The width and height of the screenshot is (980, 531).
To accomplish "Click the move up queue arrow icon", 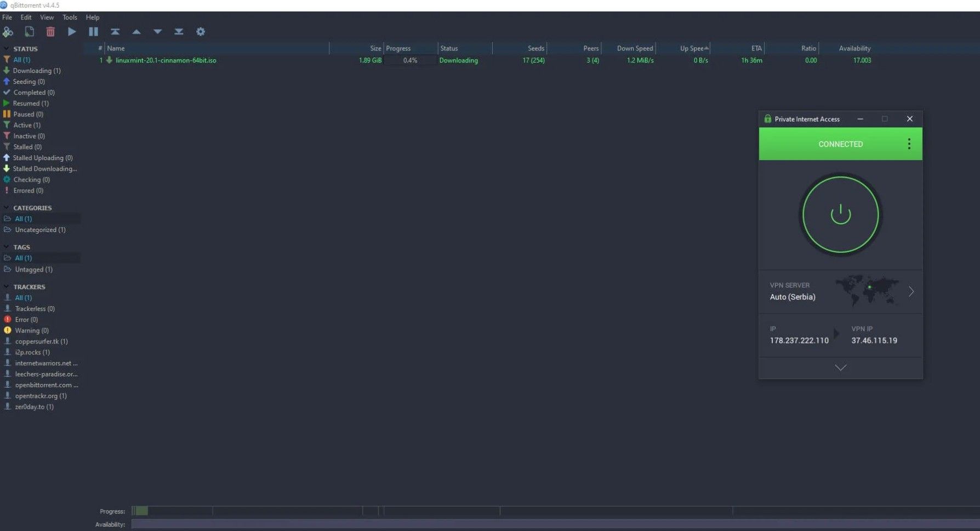I will [x=136, y=32].
